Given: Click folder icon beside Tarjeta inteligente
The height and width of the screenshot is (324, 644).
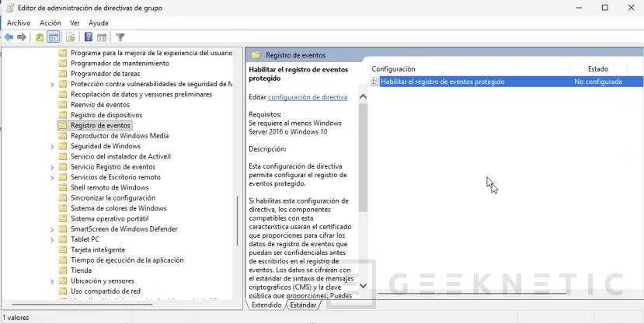Looking at the screenshot, I should (x=62, y=249).
